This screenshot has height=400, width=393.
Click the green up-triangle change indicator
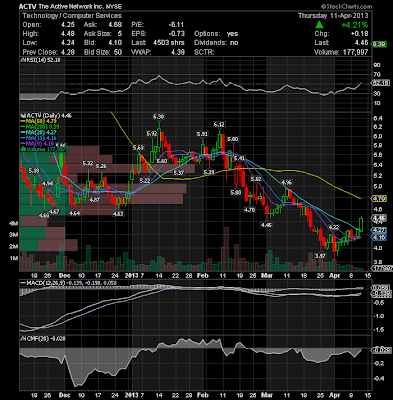[x=319, y=25]
